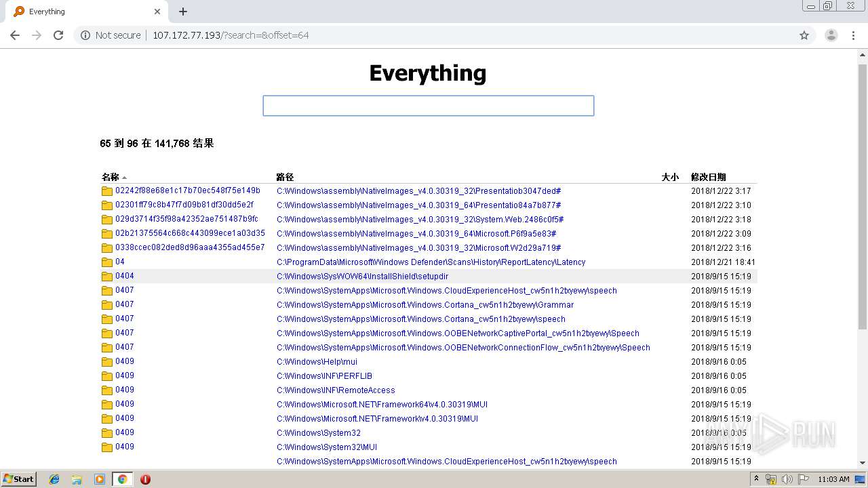Open OOBENetworkConnectionFlow Speech path
The height and width of the screenshot is (488, 868).
464,348
